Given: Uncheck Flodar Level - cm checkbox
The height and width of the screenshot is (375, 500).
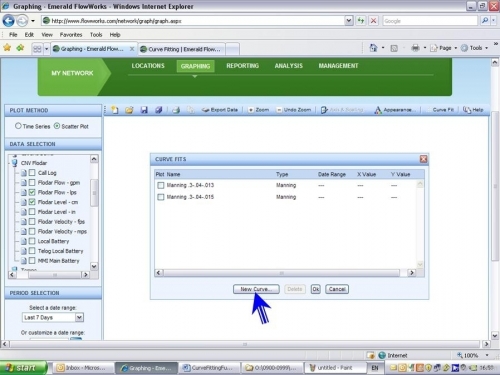Looking at the screenshot, I should pyautogui.click(x=32, y=202).
